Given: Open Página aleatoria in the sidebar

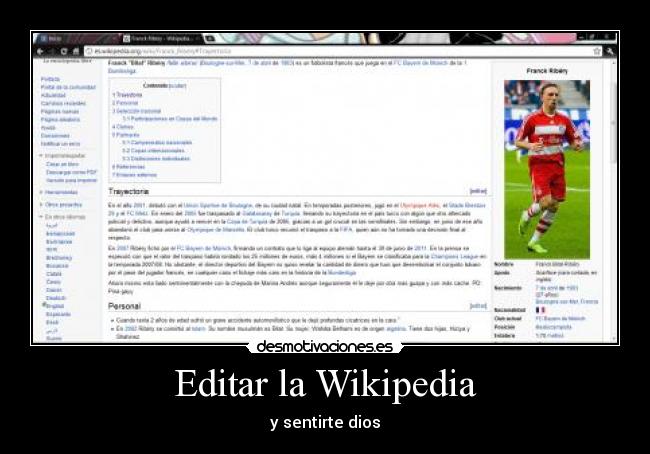Looking at the screenshot, I should coord(61,119).
